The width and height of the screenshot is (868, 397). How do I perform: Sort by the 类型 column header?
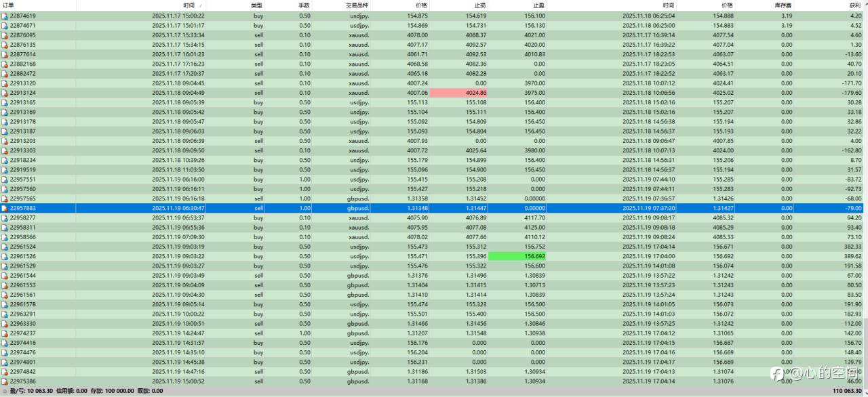tap(257, 5)
